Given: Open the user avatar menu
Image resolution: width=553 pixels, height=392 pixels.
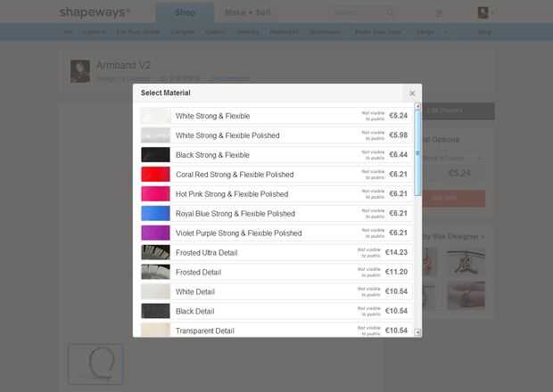Looking at the screenshot, I should click(483, 12).
